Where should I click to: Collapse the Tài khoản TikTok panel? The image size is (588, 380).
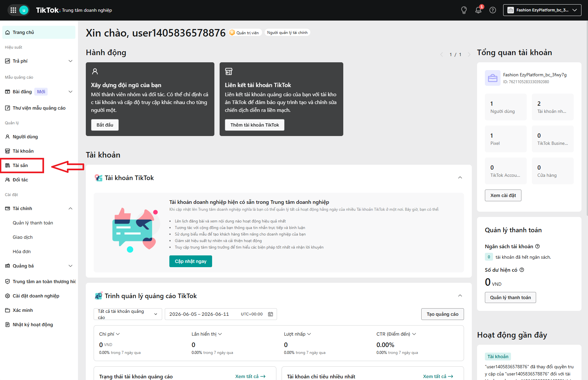(460, 178)
